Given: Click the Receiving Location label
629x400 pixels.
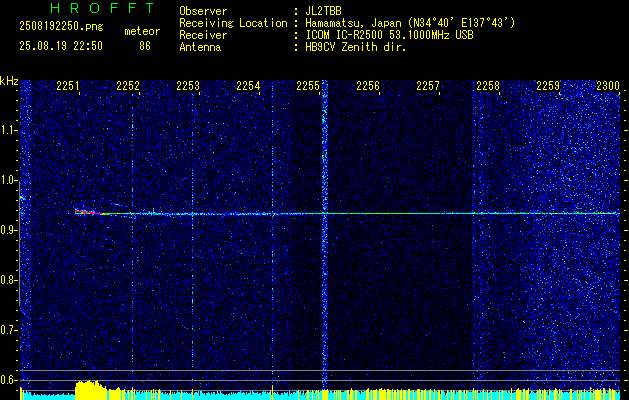Looking at the screenshot, I should click(x=233, y=23).
